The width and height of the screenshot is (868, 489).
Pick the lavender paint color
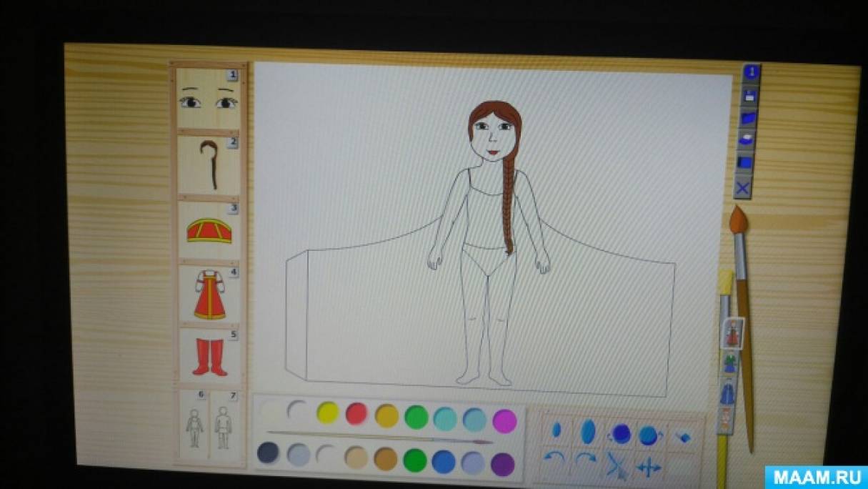click(473, 463)
